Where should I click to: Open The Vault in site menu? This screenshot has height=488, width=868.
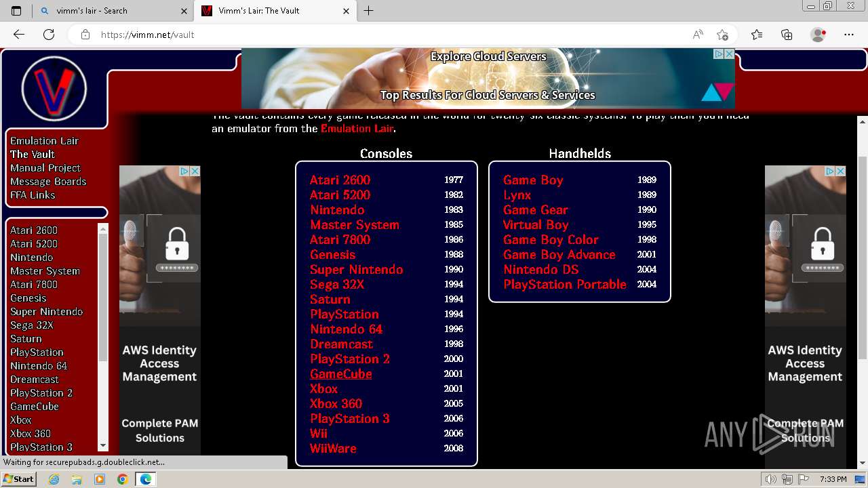click(33, 155)
